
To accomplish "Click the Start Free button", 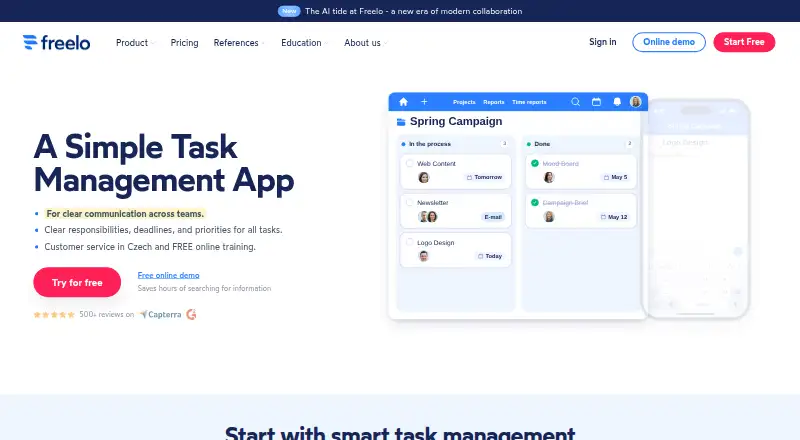I will point(744,42).
